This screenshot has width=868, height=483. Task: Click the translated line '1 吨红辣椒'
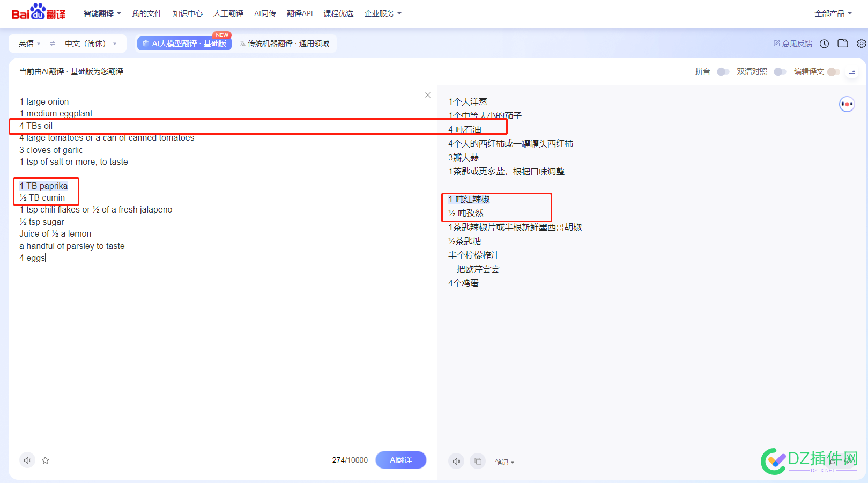469,199
